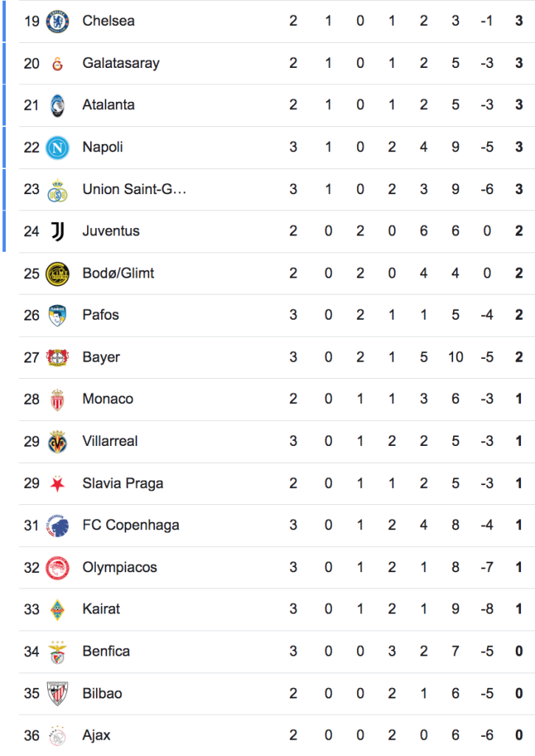
Task: Click the Napoli round blue logo
Action: click(x=57, y=148)
